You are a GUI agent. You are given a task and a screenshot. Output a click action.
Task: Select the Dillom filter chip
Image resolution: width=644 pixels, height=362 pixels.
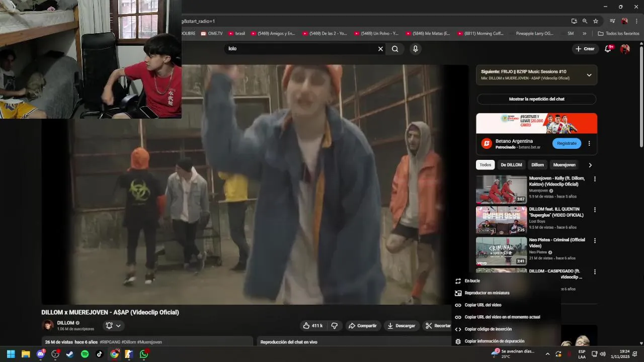[537, 165]
